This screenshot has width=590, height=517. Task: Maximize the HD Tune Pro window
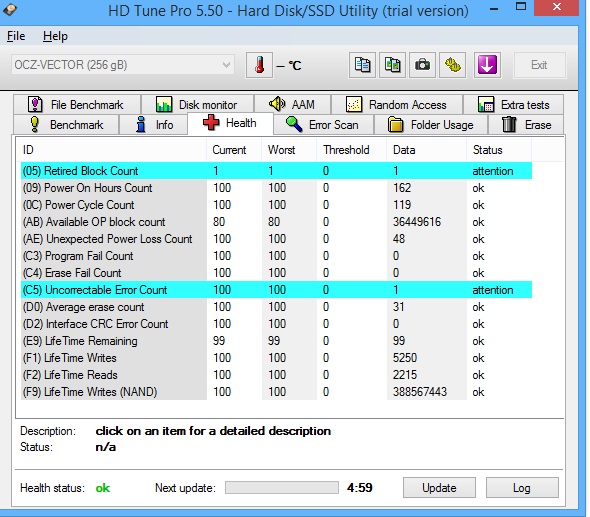pyautogui.click(x=521, y=7)
